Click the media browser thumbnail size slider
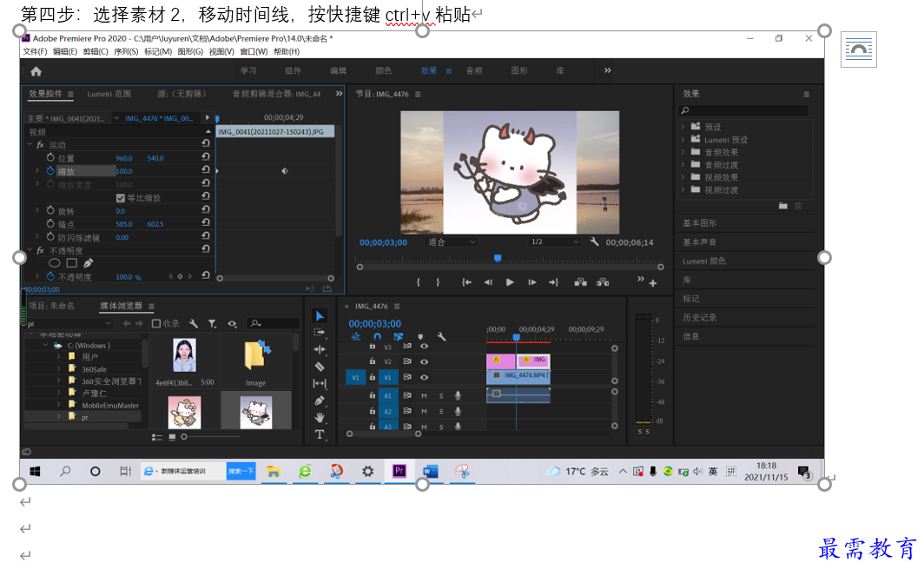Image resolution: width=924 pixels, height=576 pixels. tap(184, 437)
